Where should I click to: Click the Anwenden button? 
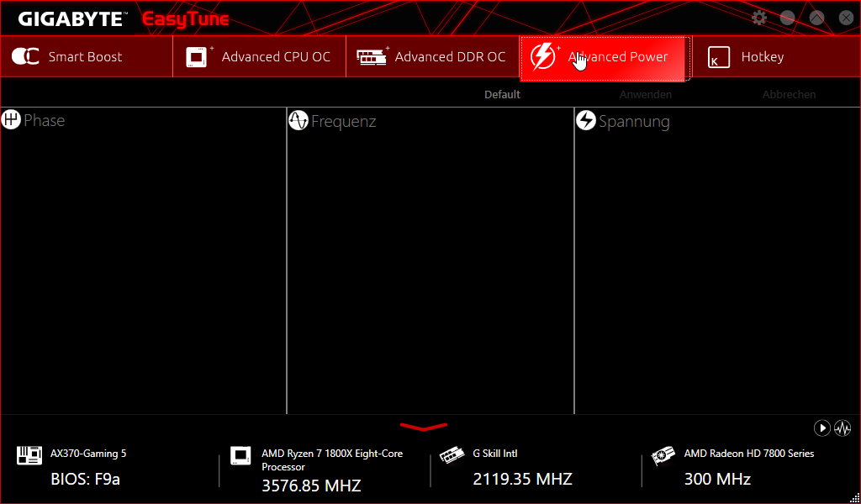pos(645,94)
